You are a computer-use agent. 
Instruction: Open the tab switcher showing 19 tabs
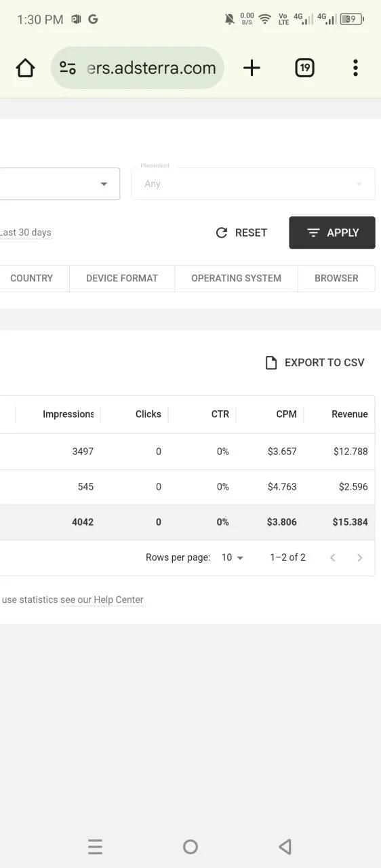tap(305, 68)
